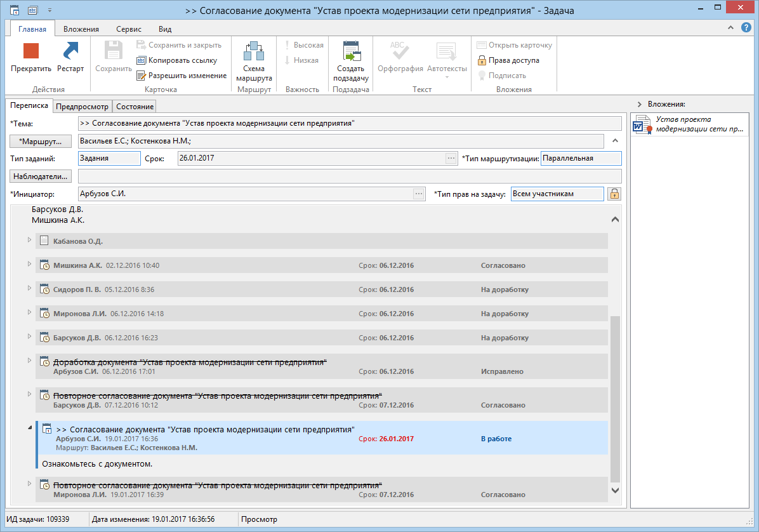Expand the Барсуков Д.В. 06.12.2016 16:23 entry
Image resolution: width=759 pixels, height=532 pixels.
pos(29,337)
